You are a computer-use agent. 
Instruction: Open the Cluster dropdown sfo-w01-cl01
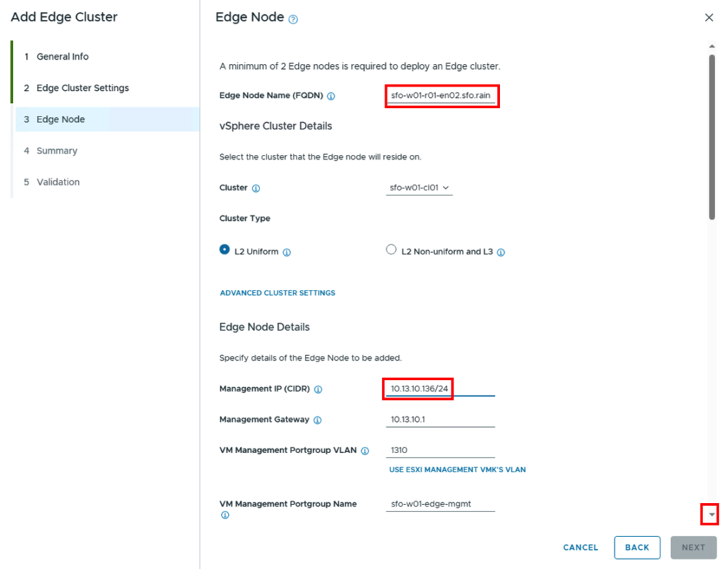tap(419, 188)
